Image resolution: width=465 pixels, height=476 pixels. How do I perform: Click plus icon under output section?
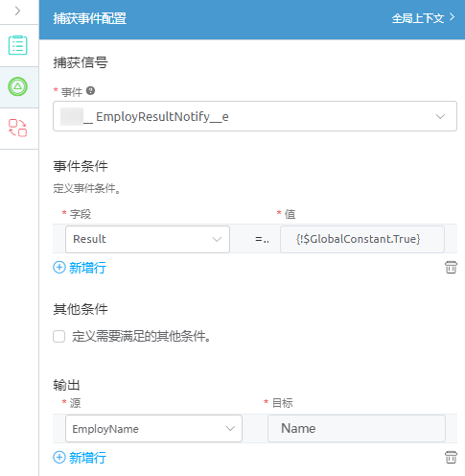[x=59, y=458]
